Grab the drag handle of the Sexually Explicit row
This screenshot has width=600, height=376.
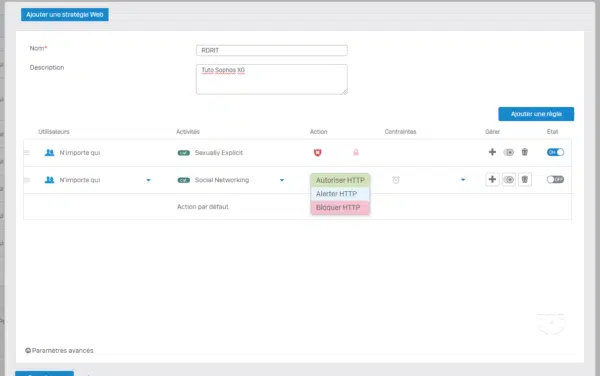[27, 153]
